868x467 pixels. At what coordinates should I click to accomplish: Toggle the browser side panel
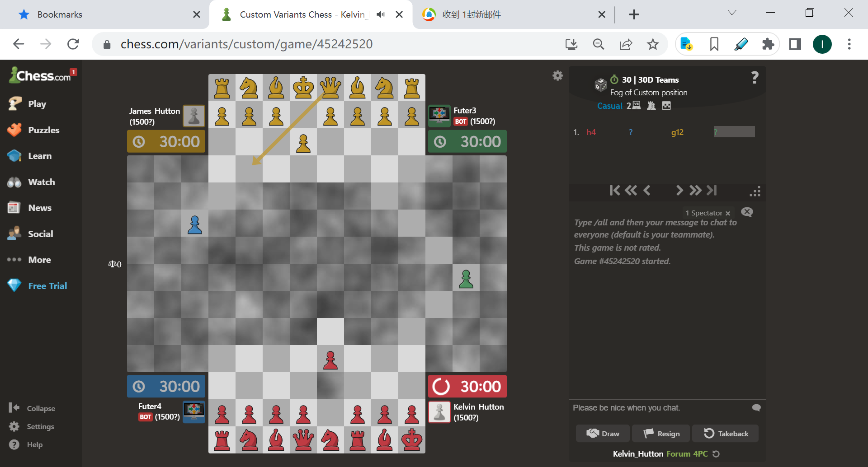(x=795, y=44)
